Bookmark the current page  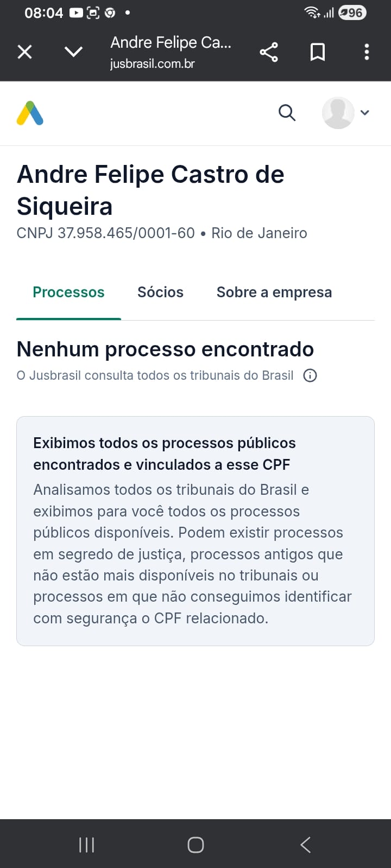pyautogui.click(x=318, y=52)
